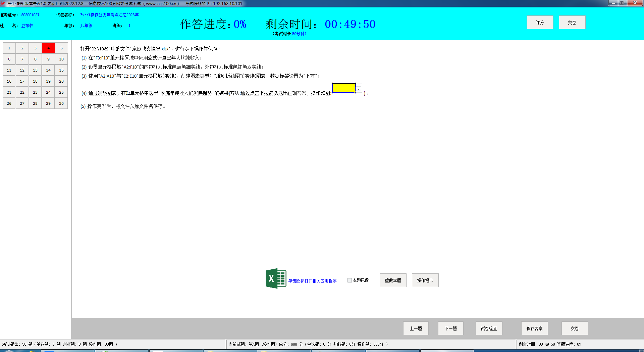Navigate to question 23
Viewport: 644px width, 352px height.
35,92
